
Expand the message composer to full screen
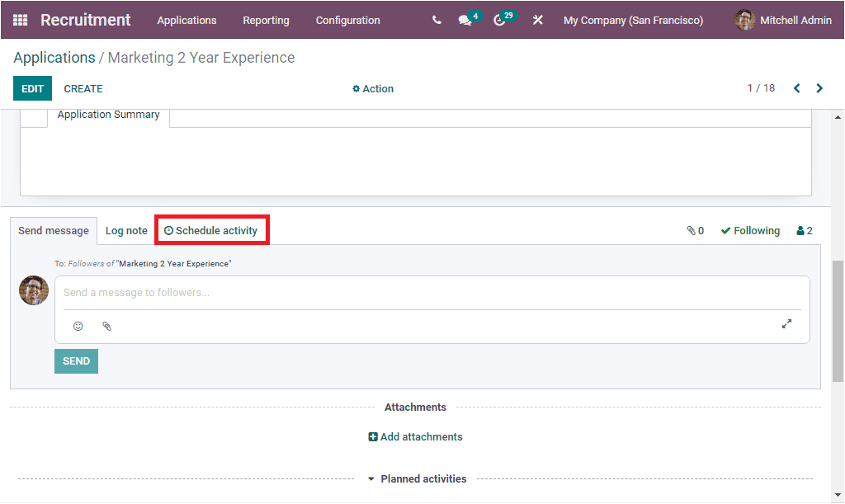tap(786, 324)
